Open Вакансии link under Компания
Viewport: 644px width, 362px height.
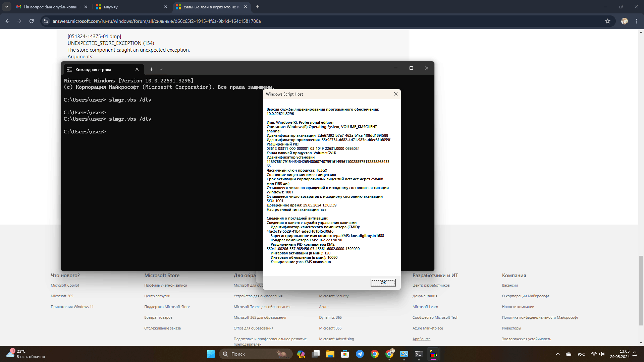point(510,285)
